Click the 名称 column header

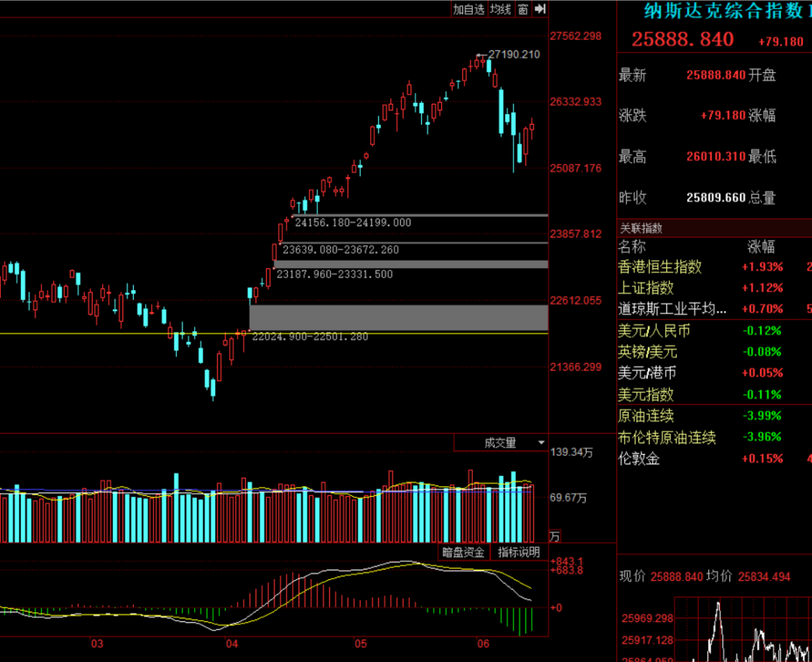click(x=632, y=246)
